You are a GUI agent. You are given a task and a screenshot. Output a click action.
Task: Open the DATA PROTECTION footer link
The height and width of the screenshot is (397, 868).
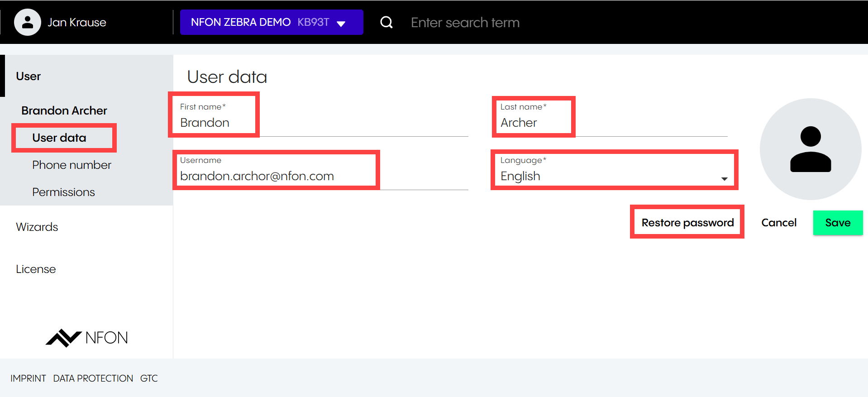pos(93,378)
